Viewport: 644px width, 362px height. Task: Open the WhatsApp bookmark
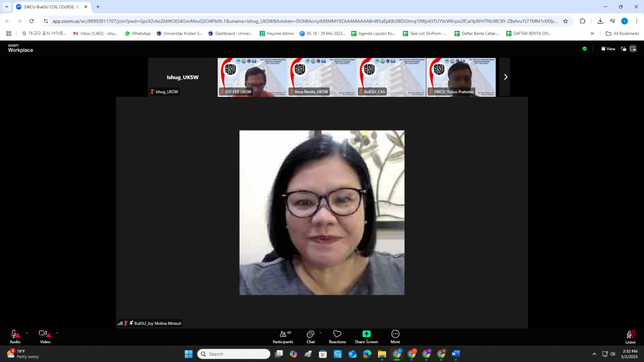tap(137, 33)
